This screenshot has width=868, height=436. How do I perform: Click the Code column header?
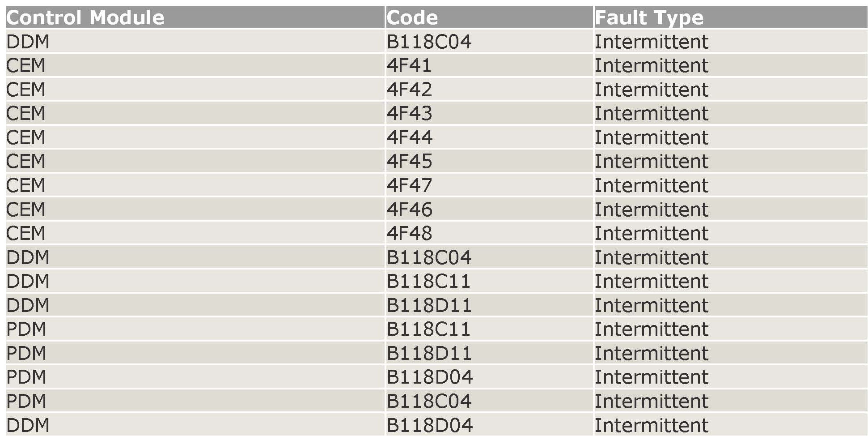click(412, 18)
